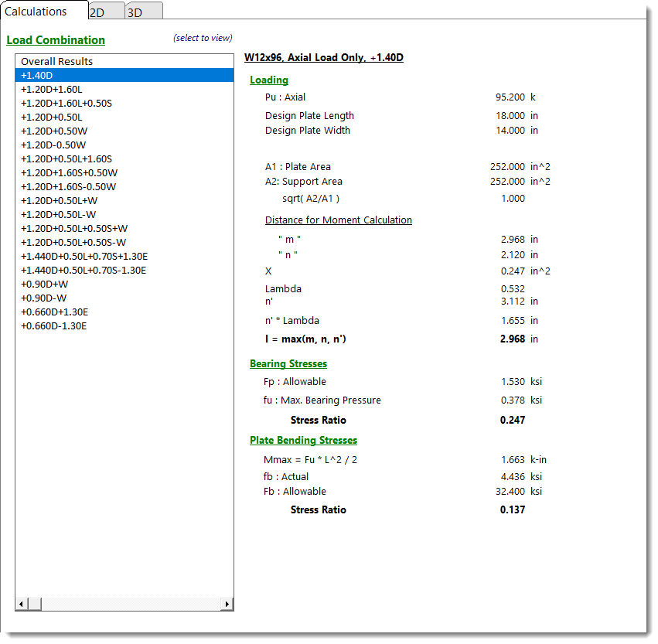Select the +1.20D+0.50W entry
The image size is (658, 644).
53,131
